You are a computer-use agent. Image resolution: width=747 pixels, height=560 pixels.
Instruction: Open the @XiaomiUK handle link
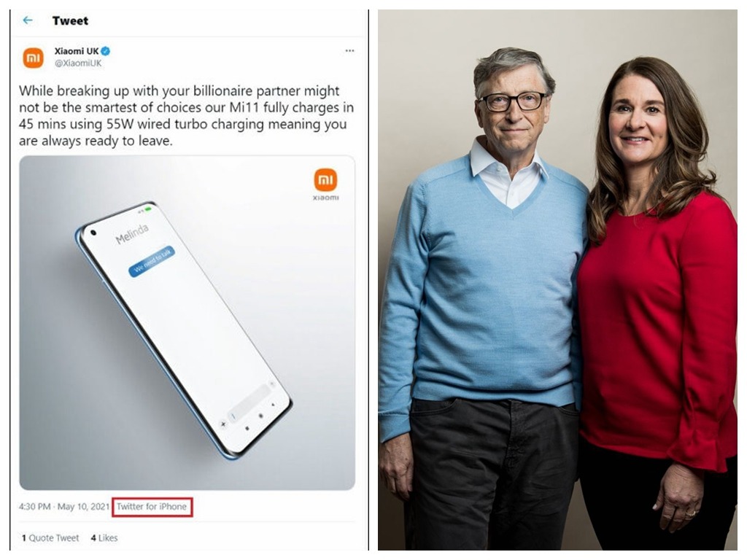point(77,63)
